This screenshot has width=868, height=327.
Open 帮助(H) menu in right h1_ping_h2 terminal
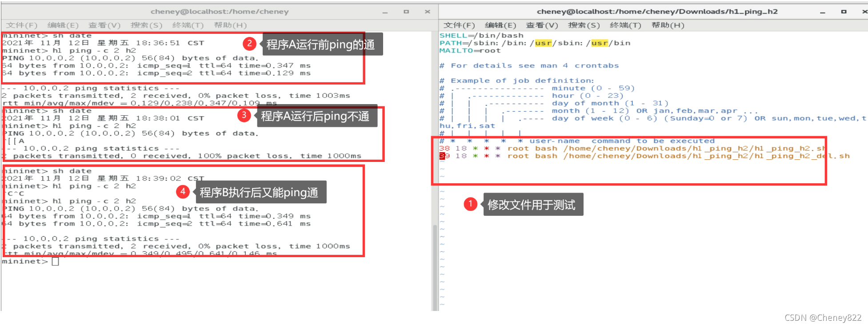668,25
